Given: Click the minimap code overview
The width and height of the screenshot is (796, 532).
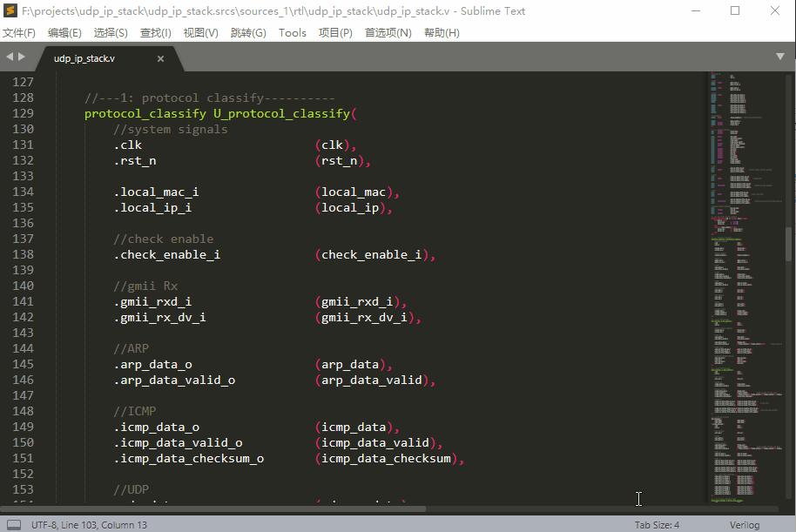Looking at the screenshot, I should [x=746, y=286].
